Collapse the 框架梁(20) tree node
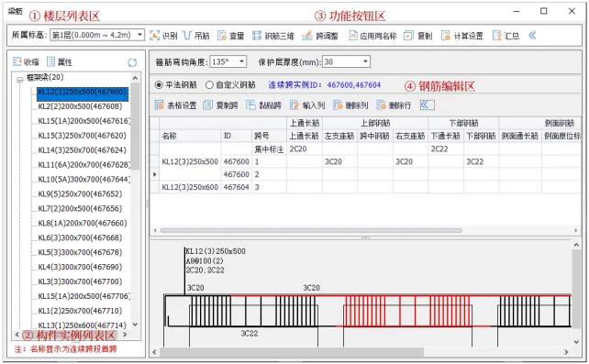589x364 pixels. [x=19, y=80]
